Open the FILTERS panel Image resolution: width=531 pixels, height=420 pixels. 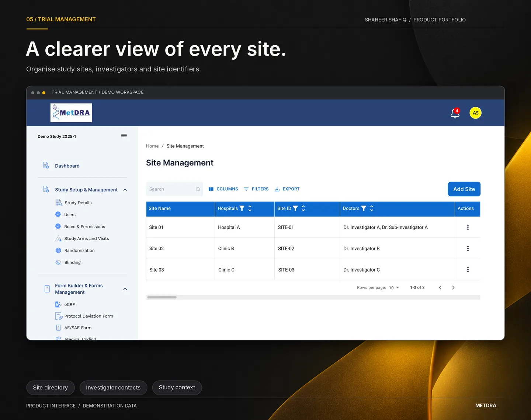point(256,189)
